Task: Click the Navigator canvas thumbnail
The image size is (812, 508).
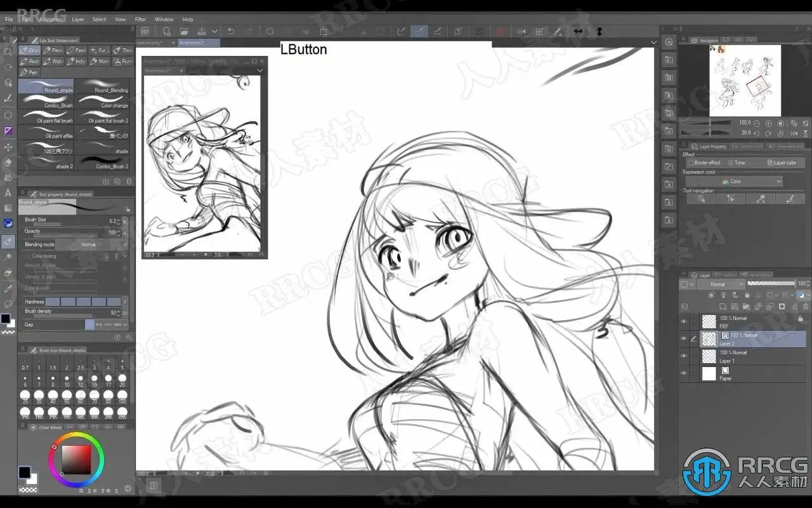Action: 745,81
